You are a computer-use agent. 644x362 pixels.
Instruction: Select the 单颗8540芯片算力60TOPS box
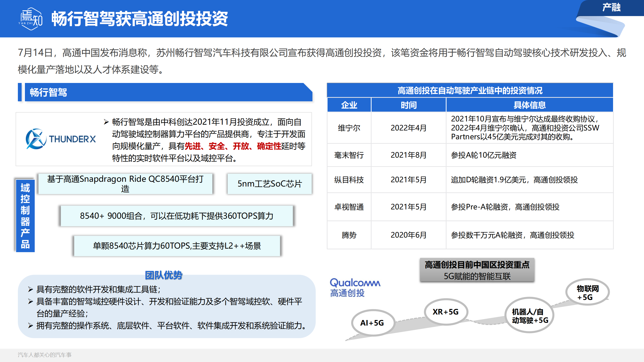(177, 246)
